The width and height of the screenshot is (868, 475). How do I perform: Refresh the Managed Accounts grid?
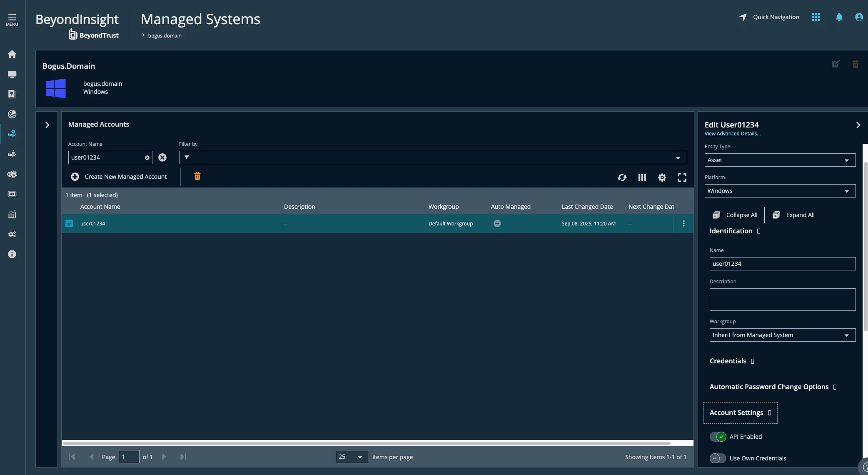622,177
